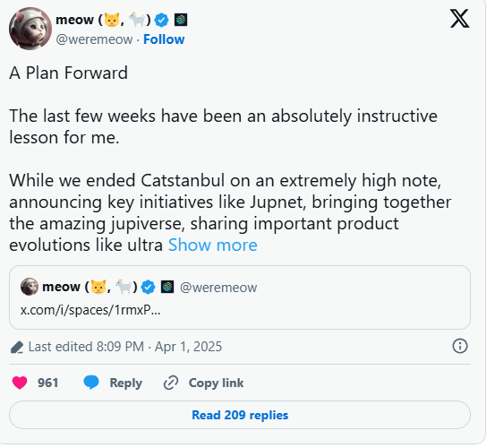Click the fingerprint affiliate badge in the header
Viewport: 487px width, 448px height.
click(181, 21)
